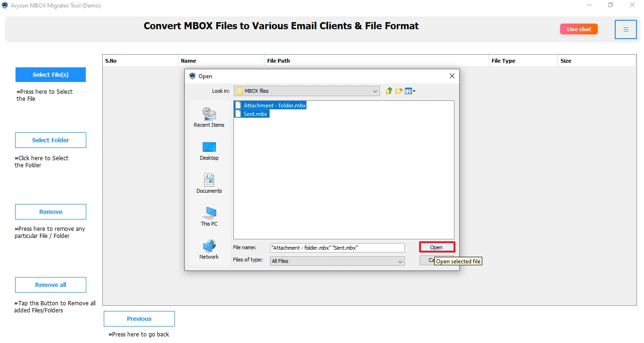
Task: Click the file icon for Attachment - folder.mbx
Action: [x=238, y=106]
